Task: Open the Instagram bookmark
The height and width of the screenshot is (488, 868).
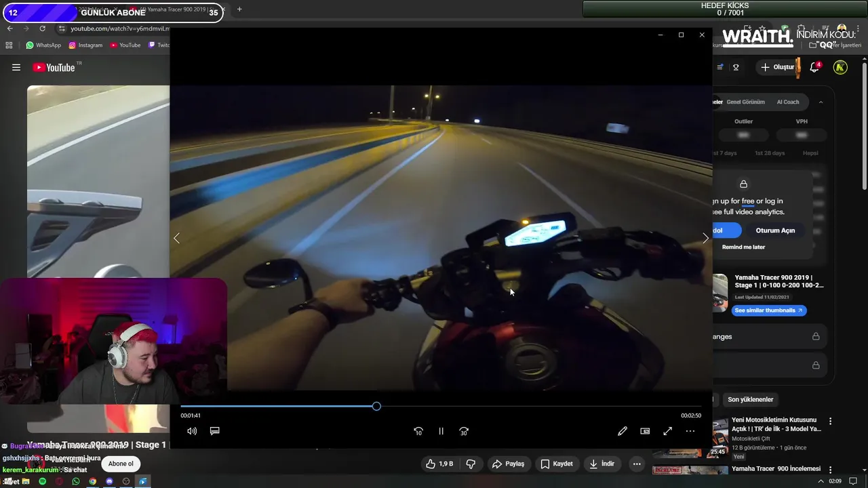Action: coord(85,45)
